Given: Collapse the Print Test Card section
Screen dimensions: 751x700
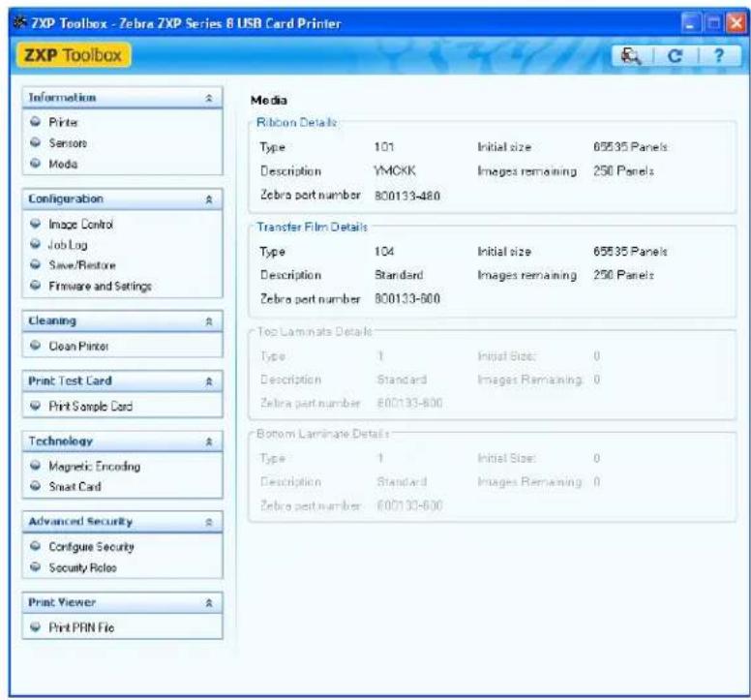Looking at the screenshot, I should (209, 381).
